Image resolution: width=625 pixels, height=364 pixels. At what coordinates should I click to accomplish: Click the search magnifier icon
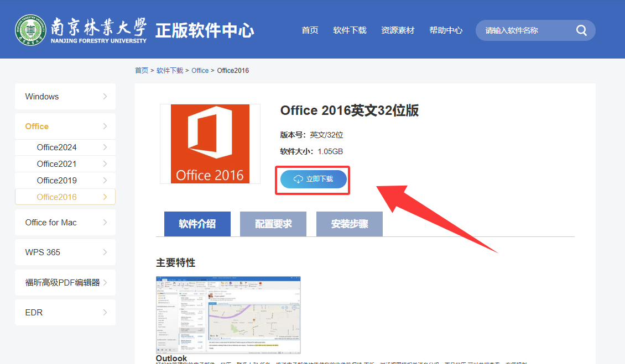[x=581, y=30]
